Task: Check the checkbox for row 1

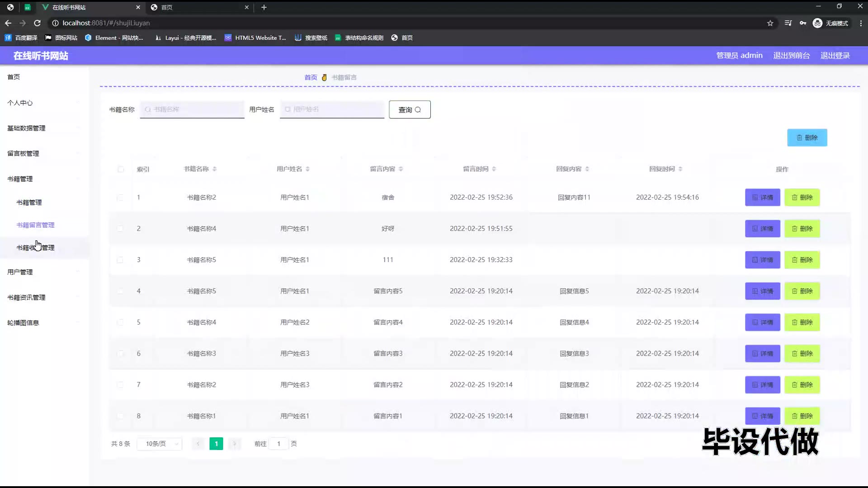Action: [120, 197]
